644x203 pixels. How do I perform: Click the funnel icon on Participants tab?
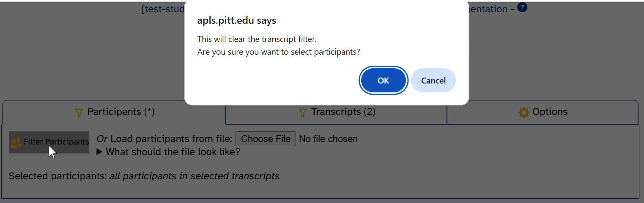[x=79, y=113]
